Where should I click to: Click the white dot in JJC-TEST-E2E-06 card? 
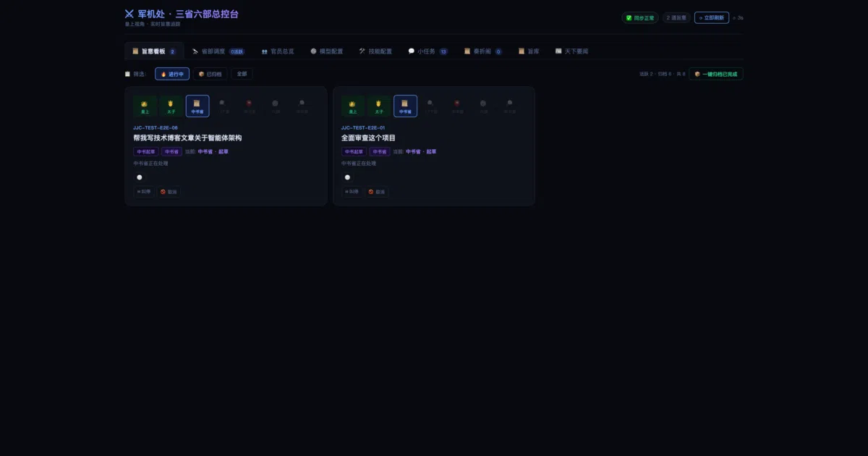click(140, 177)
